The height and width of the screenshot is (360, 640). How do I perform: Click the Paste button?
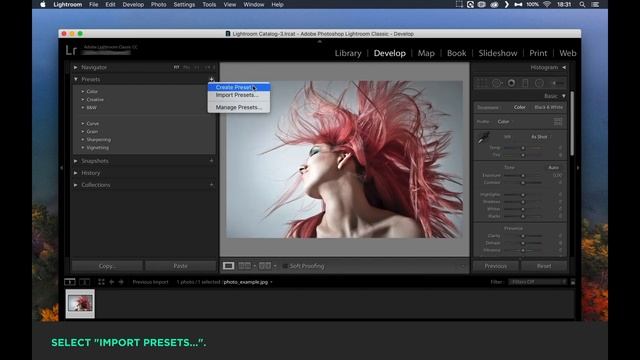tap(180, 266)
